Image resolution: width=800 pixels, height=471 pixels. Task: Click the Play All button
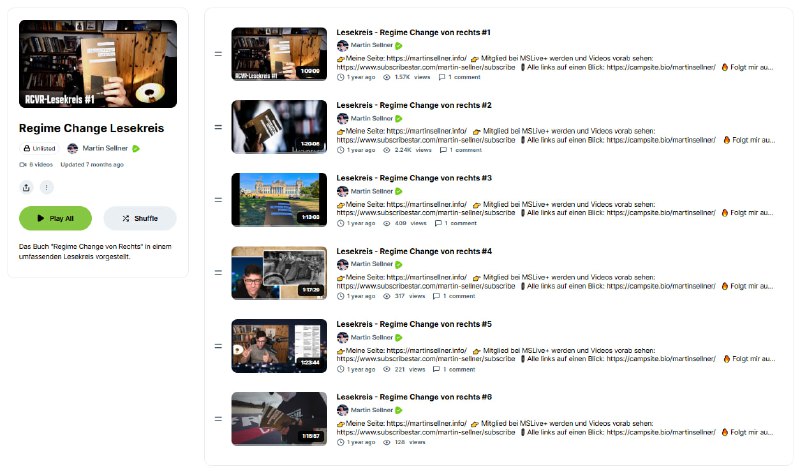55,218
